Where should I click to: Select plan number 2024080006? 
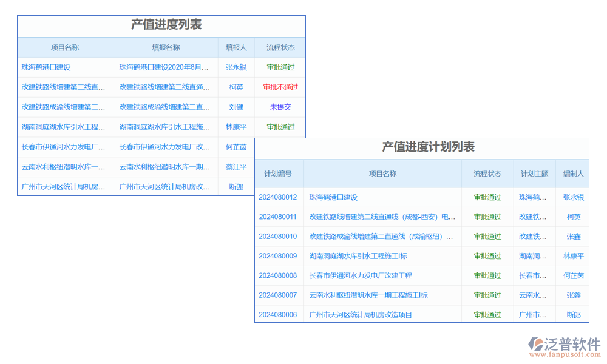[x=278, y=315]
